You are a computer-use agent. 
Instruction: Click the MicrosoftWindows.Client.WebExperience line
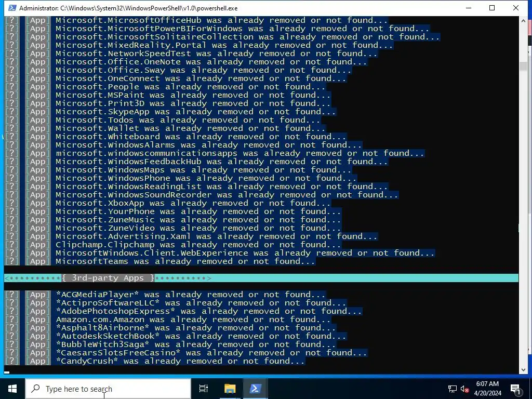click(x=220, y=253)
